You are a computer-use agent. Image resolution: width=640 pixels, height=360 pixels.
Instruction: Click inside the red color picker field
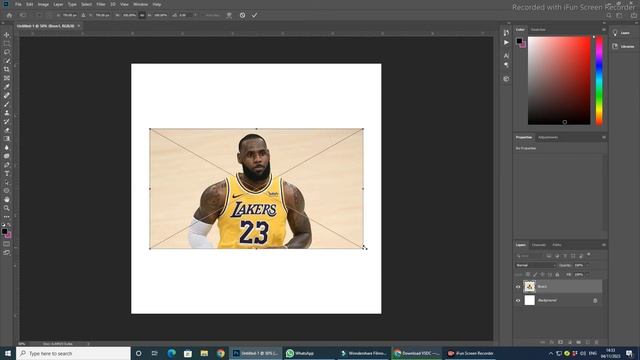coord(559,80)
